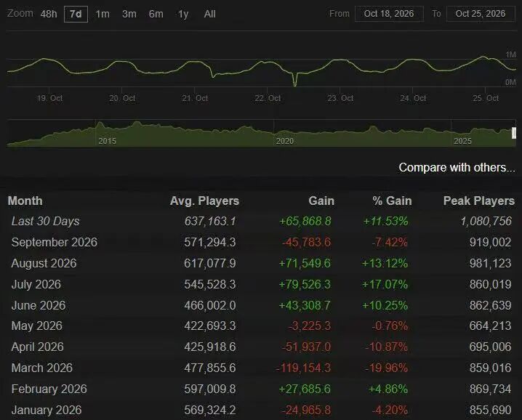522x420 pixels.
Task: Click August percent gain +13.12%
Action: pyautogui.click(x=385, y=263)
